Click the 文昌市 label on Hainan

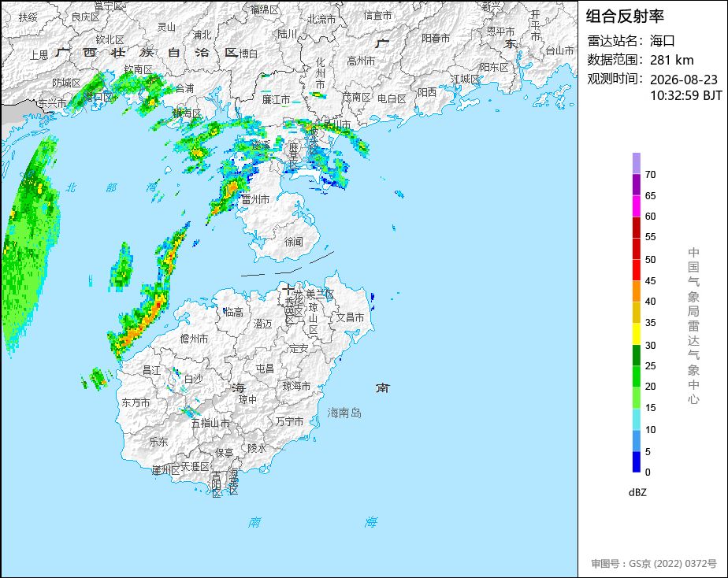tap(350, 317)
